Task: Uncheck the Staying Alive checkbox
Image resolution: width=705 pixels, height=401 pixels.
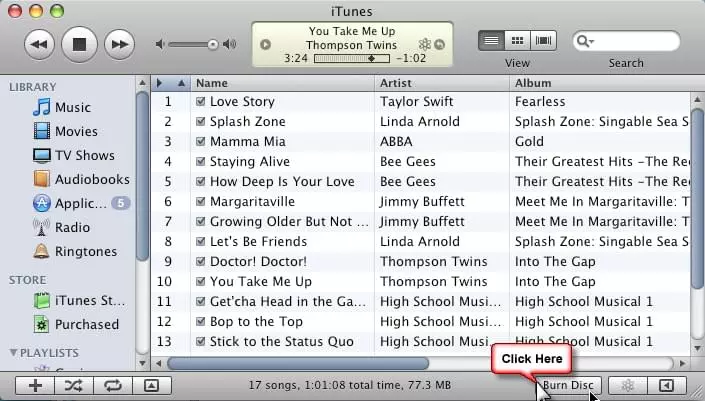Action: click(x=201, y=161)
